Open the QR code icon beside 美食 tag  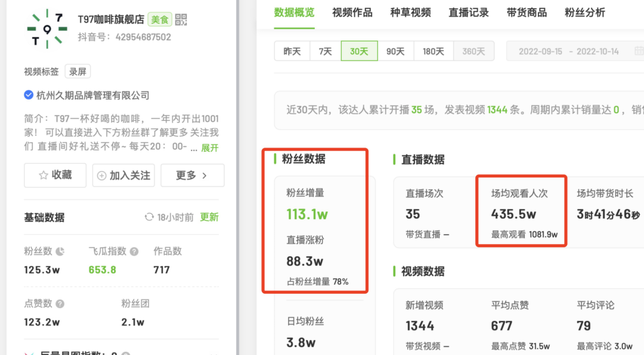coord(181,19)
